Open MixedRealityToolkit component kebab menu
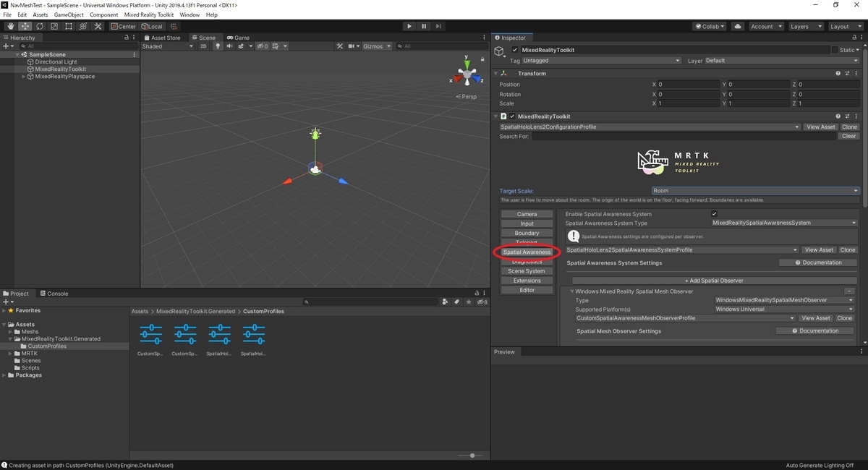This screenshot has width=868, height=470. pyautogui.click(x=856, y=116)
